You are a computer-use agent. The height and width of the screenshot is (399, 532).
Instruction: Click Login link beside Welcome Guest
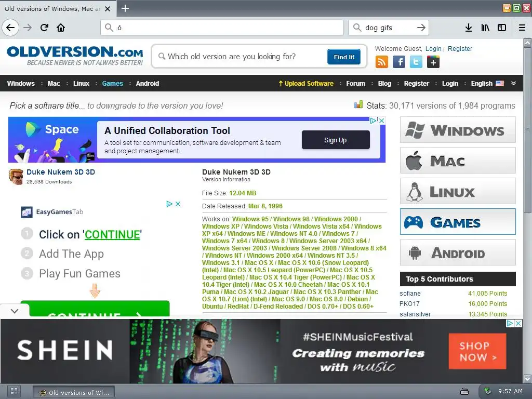[x=433, y=48]
